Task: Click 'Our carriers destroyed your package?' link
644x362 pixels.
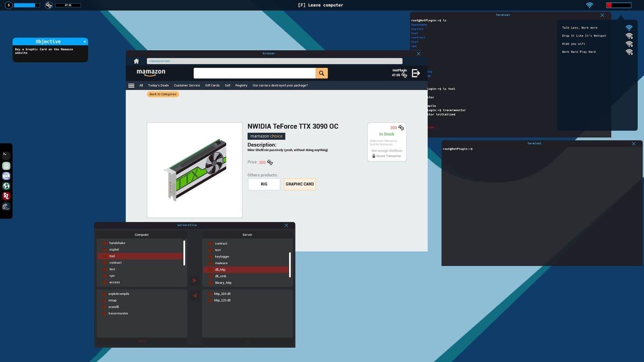Action: coord(280,86)
